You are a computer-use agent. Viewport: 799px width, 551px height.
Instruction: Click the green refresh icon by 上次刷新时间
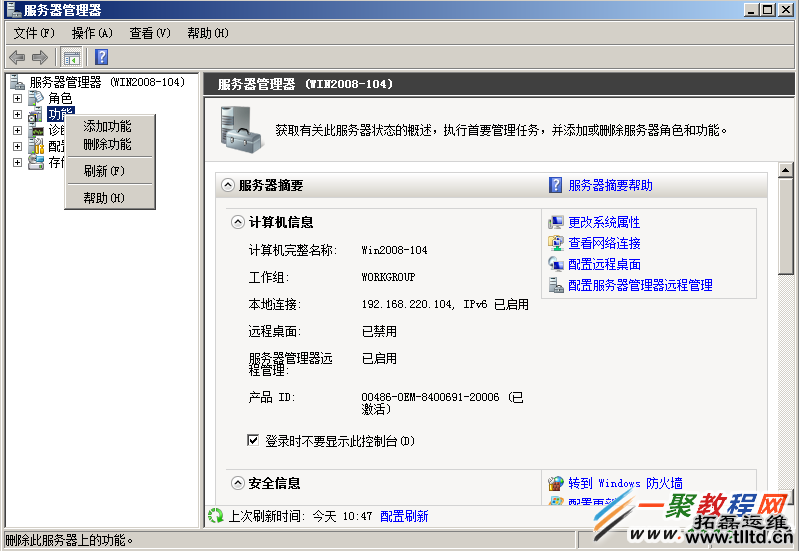coord(216,516)
